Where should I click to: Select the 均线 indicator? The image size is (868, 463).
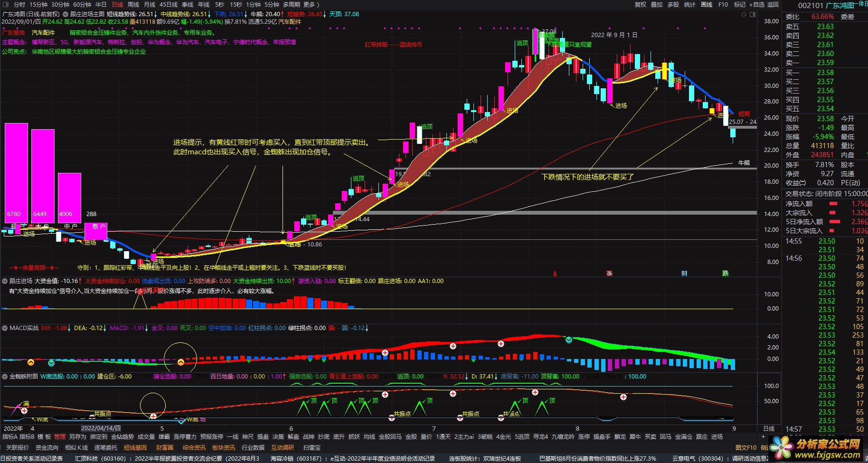369,436
